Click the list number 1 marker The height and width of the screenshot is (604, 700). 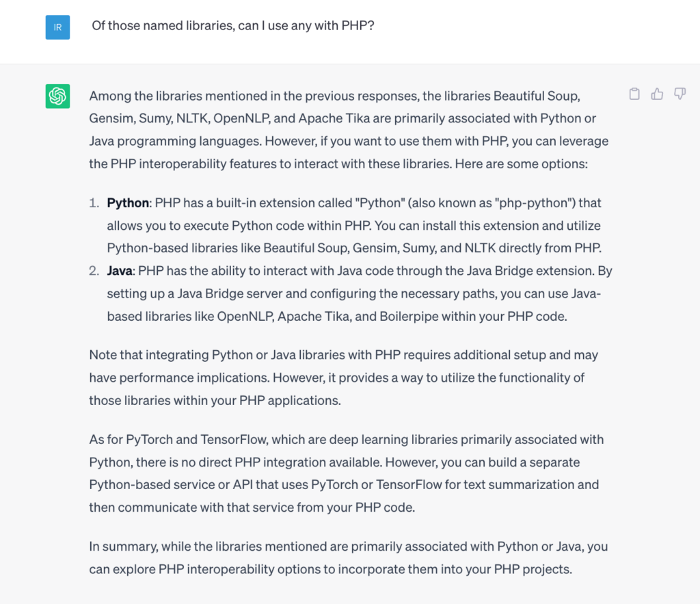tap(94, 203)
